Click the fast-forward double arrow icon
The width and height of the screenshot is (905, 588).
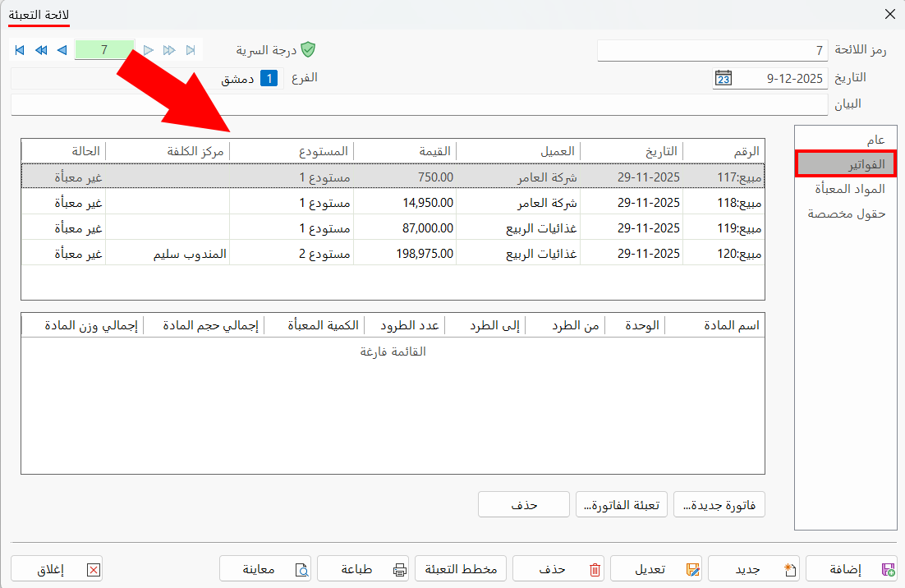pyautogui.click(x=169, y=49)
